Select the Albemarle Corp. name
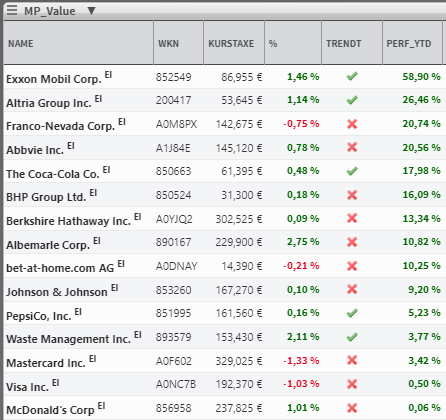The height and width of the screenshot is (420, 446). pos(48,245)
